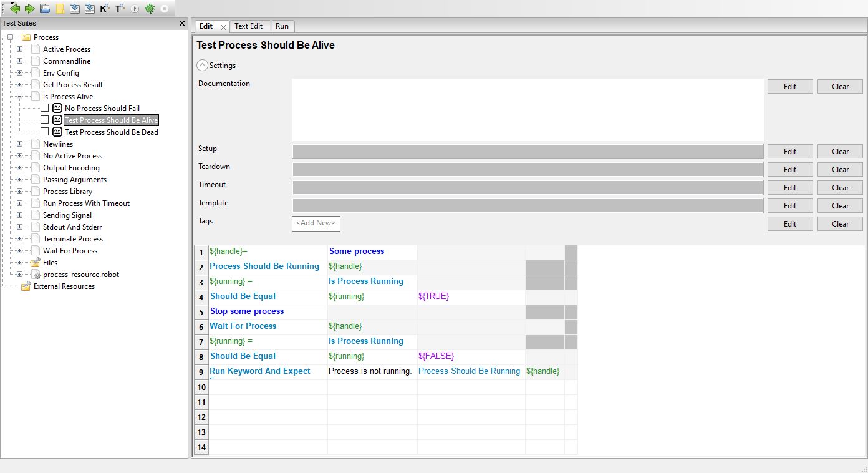Select the Get Process Result suite
The width and height of the screenshot is (868, 473).
73,85
